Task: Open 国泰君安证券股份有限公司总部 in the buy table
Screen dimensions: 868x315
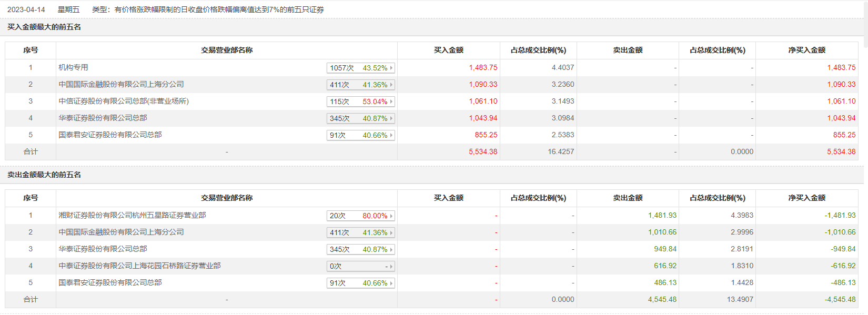Action: tap(110, 135)
